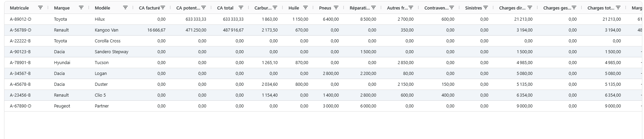Select the A-78901-B Hyundai Tucson row

tap(323, 63)
